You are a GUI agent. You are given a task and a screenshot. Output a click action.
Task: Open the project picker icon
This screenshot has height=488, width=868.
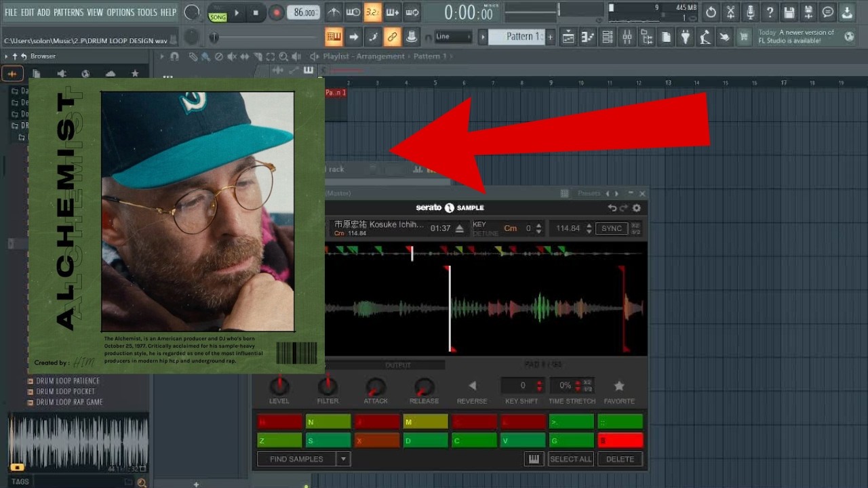click(667, 37)
